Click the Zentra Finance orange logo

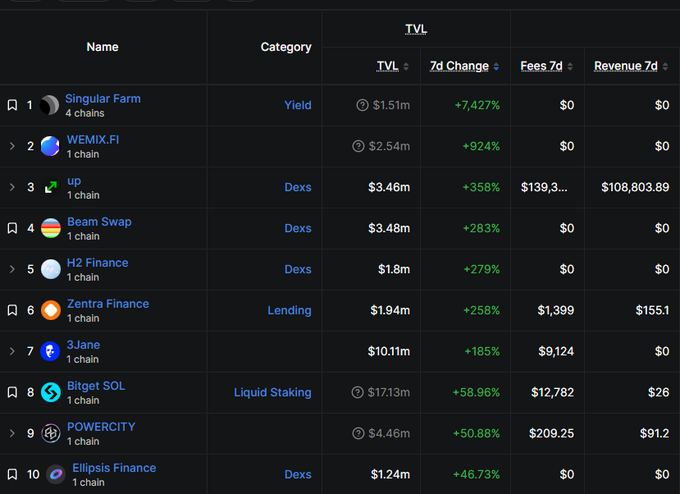[51, 310]
